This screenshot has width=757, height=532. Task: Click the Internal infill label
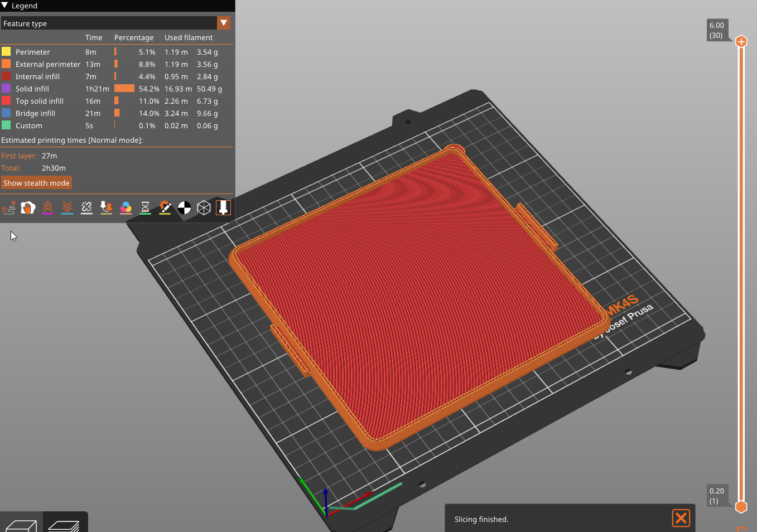coord(37,76)
